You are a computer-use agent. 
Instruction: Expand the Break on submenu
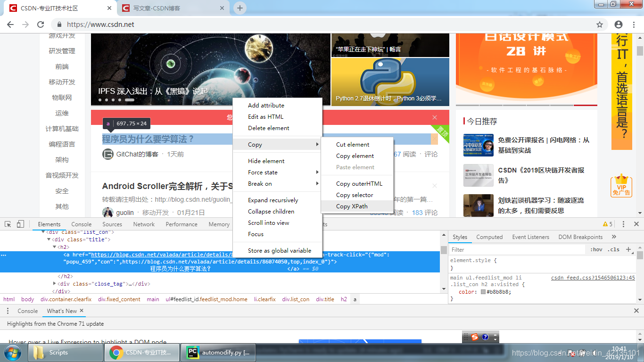coord(277,183)
